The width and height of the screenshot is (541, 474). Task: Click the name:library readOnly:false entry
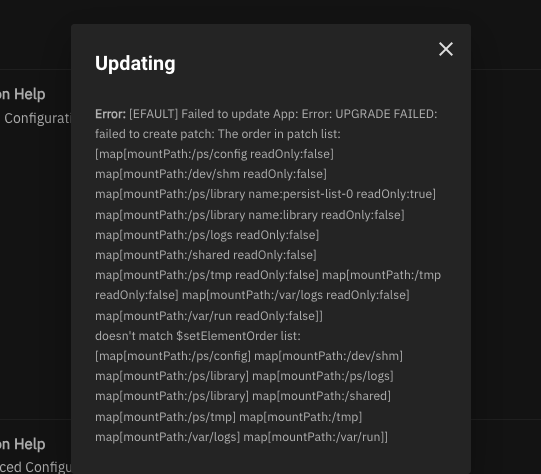click(x=250, y=215)
